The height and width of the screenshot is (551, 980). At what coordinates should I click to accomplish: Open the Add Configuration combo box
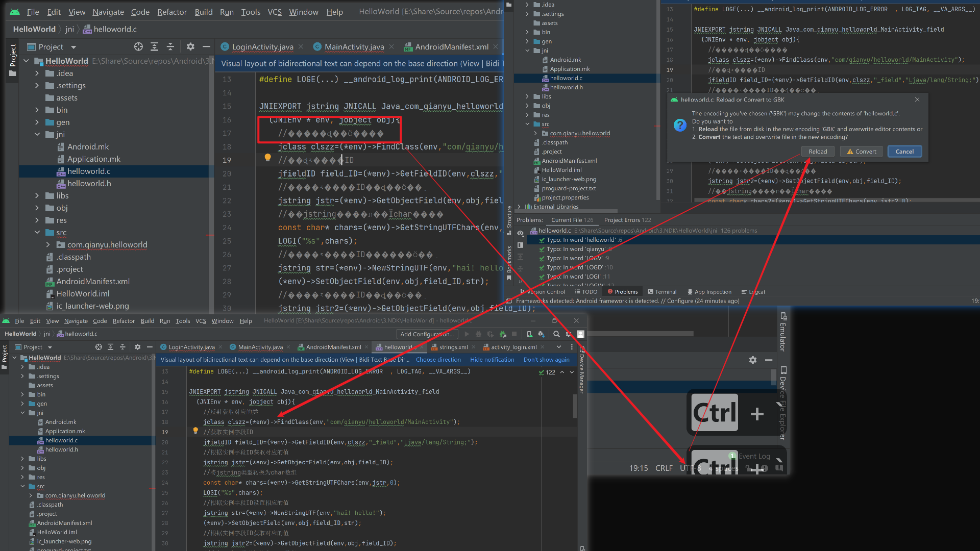pyautogui.click(x=427, y=334)
